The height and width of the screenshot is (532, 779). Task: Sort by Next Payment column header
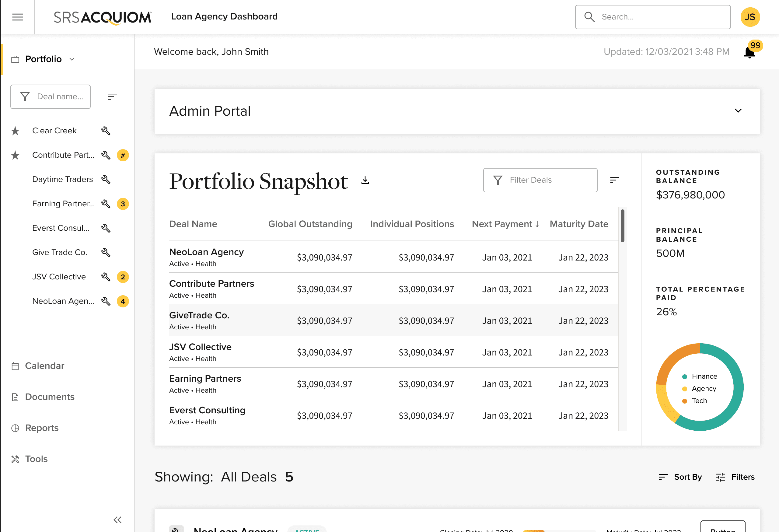(505, 224)
